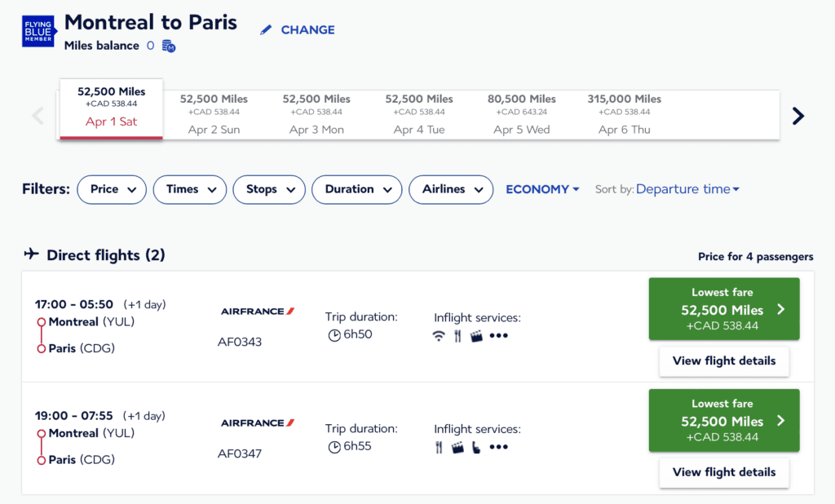Click the entertainment clapperboard icon for AF0347

457,447
